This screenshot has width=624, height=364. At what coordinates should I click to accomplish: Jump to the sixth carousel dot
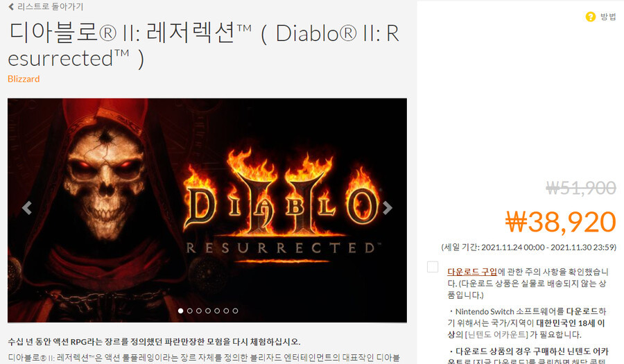[x=226, y=311]
